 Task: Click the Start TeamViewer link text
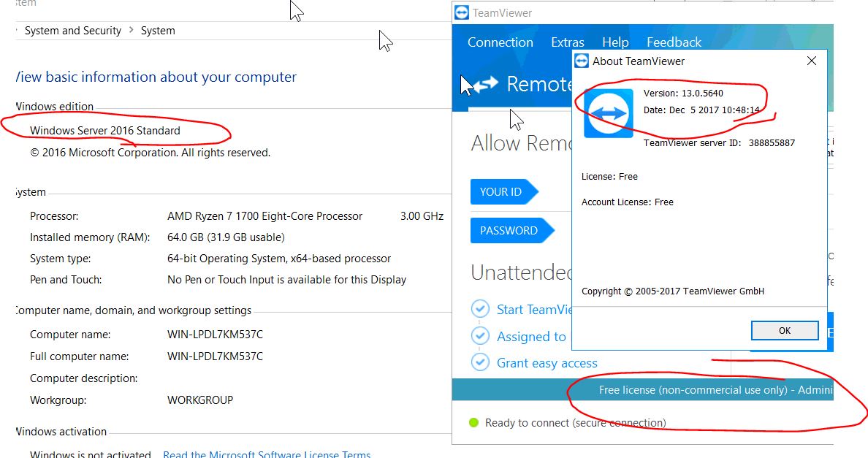(x=534, y=309)
